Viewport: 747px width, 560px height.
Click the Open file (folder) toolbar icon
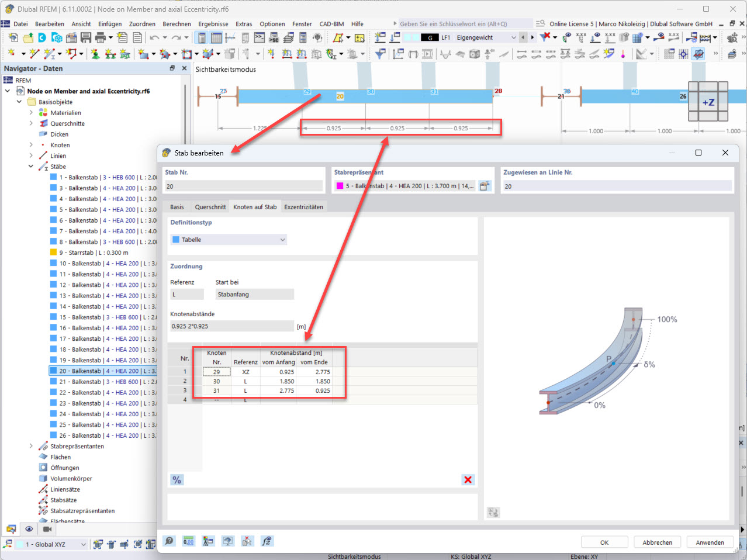point(27,37)
